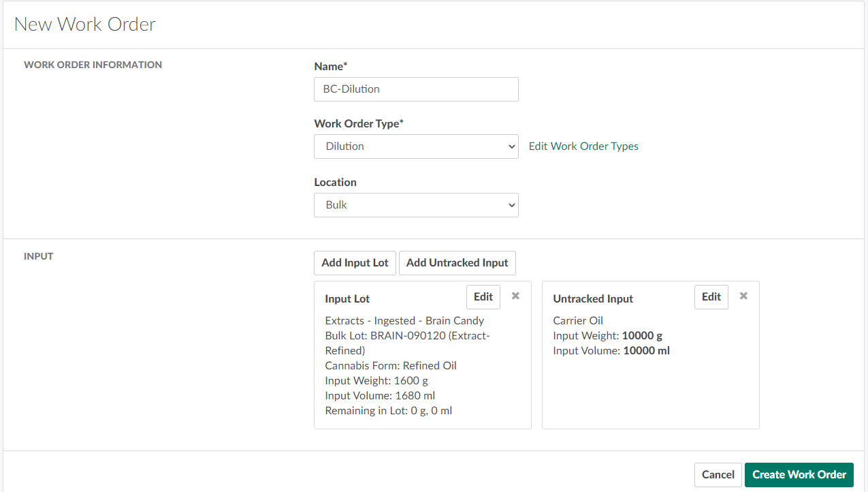Edit the Untracked Input card
This screenshot has width=868, height=492.
pos(711,297)
